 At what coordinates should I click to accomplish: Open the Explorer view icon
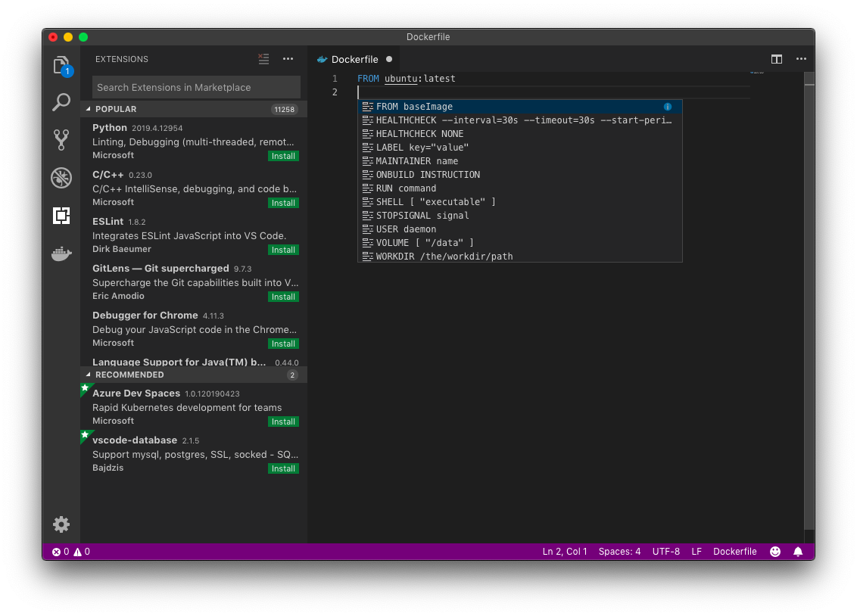point(61,66)
